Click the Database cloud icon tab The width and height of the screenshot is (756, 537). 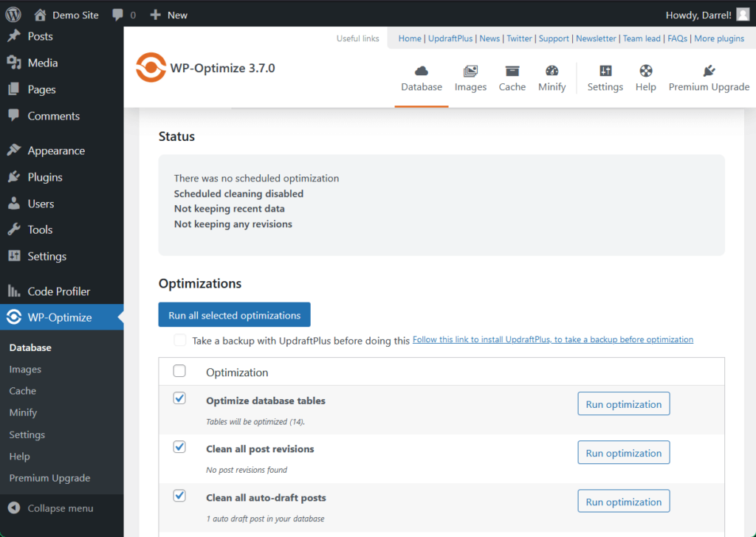[422, 72]
